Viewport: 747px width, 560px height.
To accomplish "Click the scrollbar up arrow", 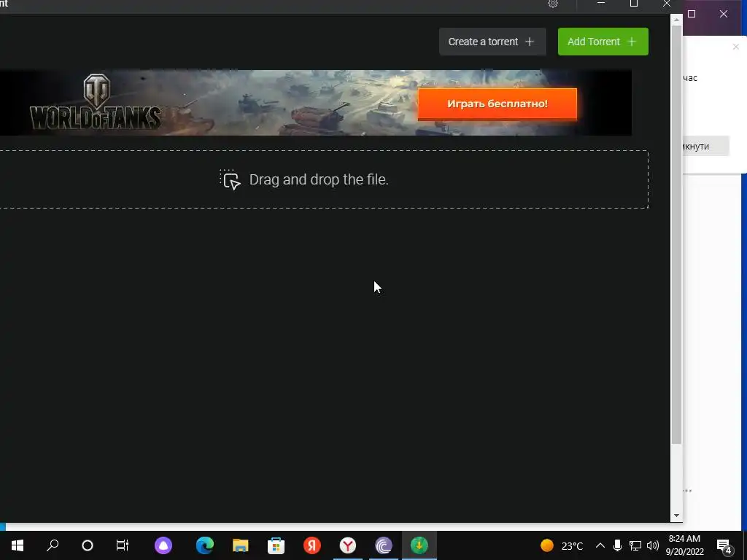I will point(676,20).
